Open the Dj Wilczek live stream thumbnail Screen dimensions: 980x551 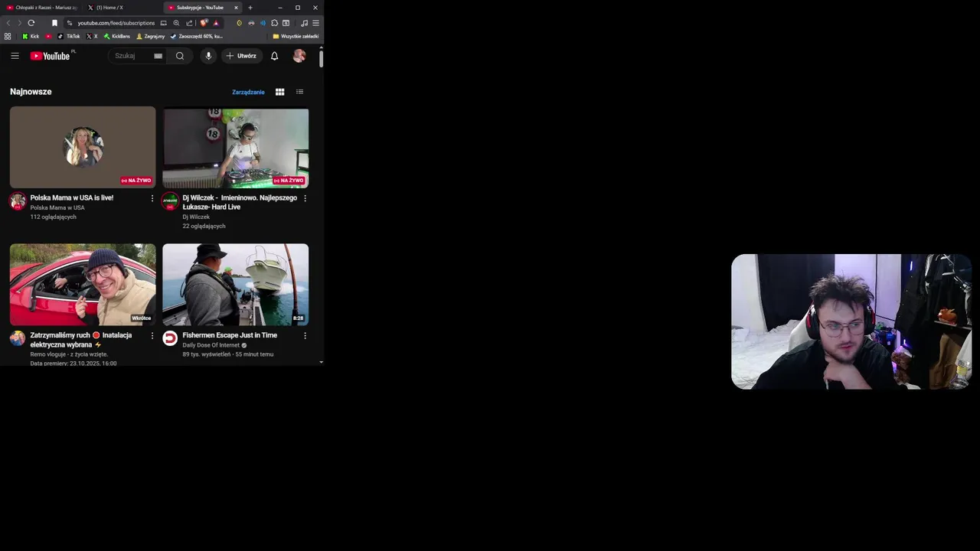tap(236, 147)
